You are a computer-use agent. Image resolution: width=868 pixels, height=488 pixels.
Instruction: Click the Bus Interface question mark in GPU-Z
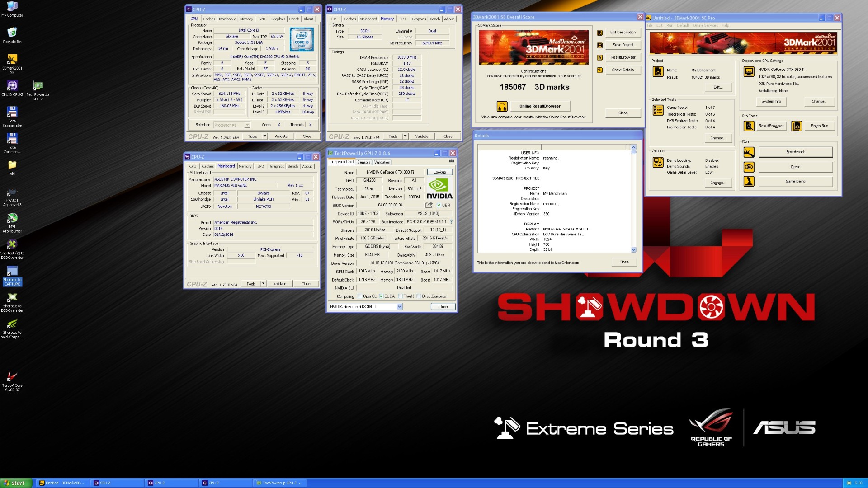451,222
